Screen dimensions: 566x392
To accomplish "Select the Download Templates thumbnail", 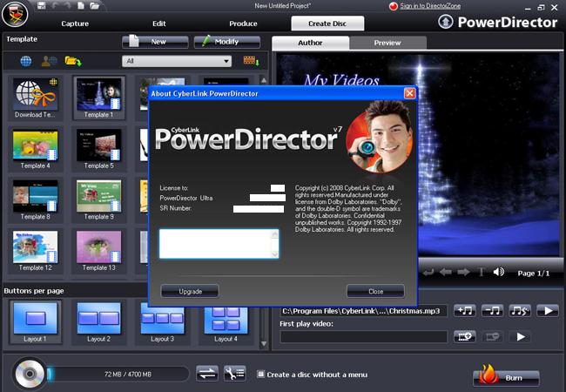I will 35,98.
